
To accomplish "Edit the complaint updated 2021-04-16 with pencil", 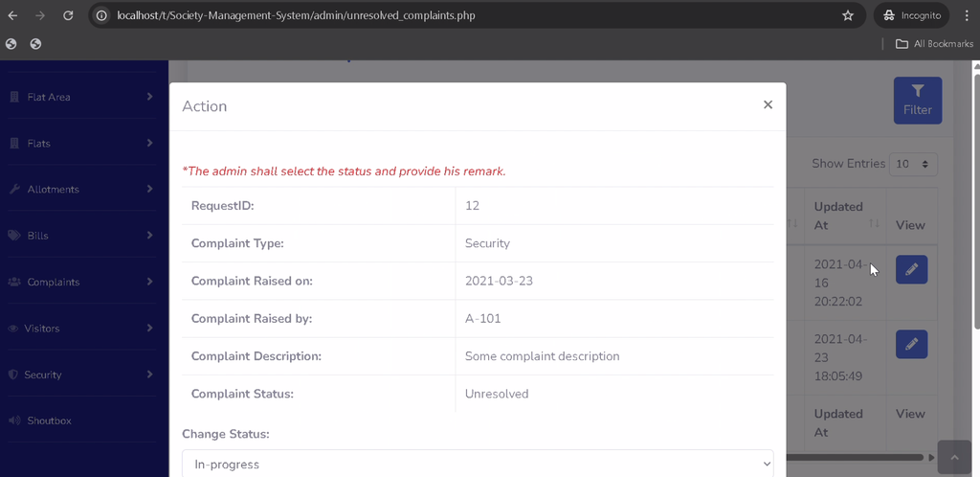I will click(911, 269).
